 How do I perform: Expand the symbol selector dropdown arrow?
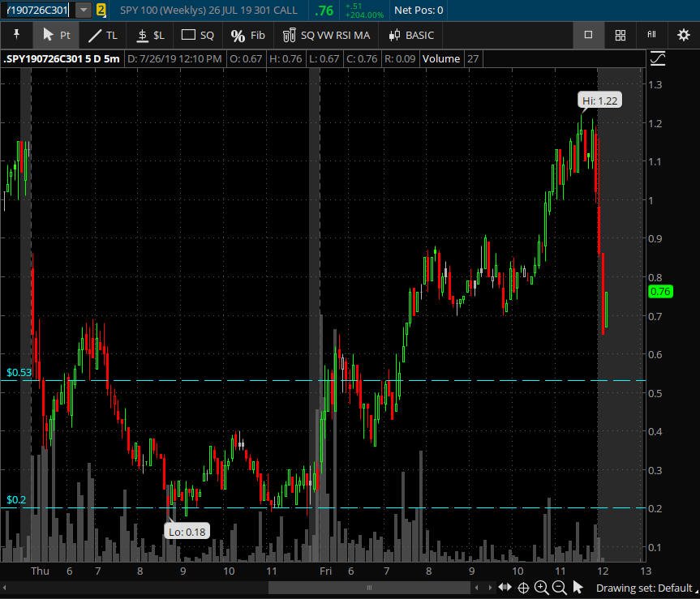click(84, 10)
